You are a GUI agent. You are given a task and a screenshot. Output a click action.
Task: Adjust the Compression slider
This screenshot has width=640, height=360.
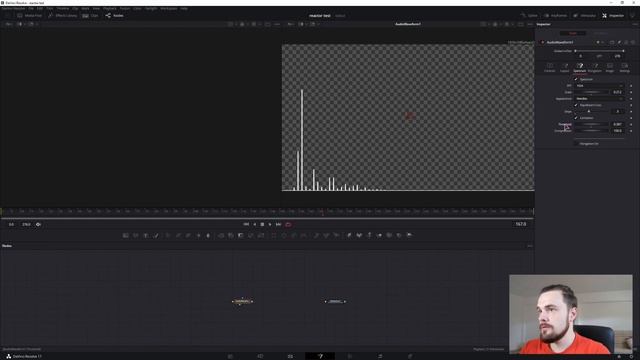(x=591, y=131)
